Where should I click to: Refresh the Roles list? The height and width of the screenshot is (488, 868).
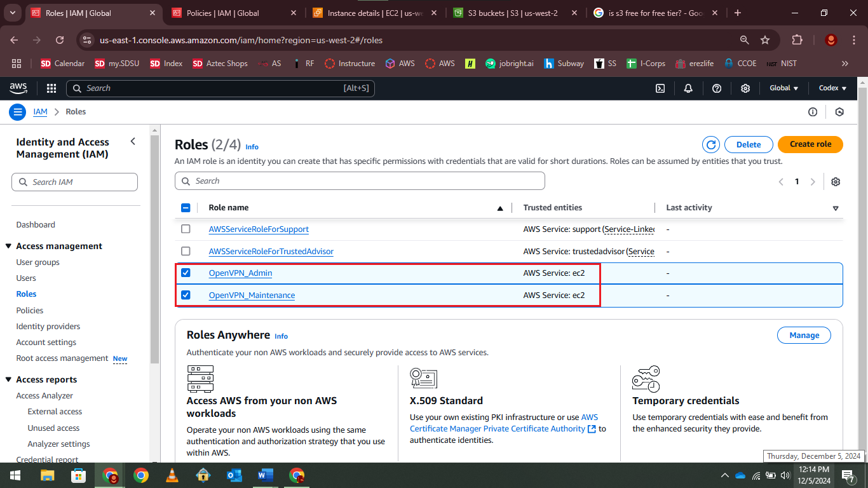tap(711, 144)
